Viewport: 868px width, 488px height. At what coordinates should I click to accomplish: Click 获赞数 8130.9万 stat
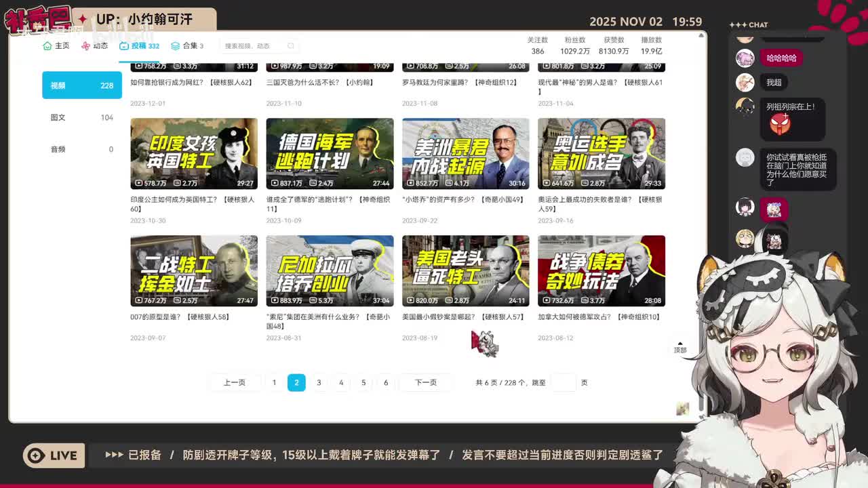[614, 45]
